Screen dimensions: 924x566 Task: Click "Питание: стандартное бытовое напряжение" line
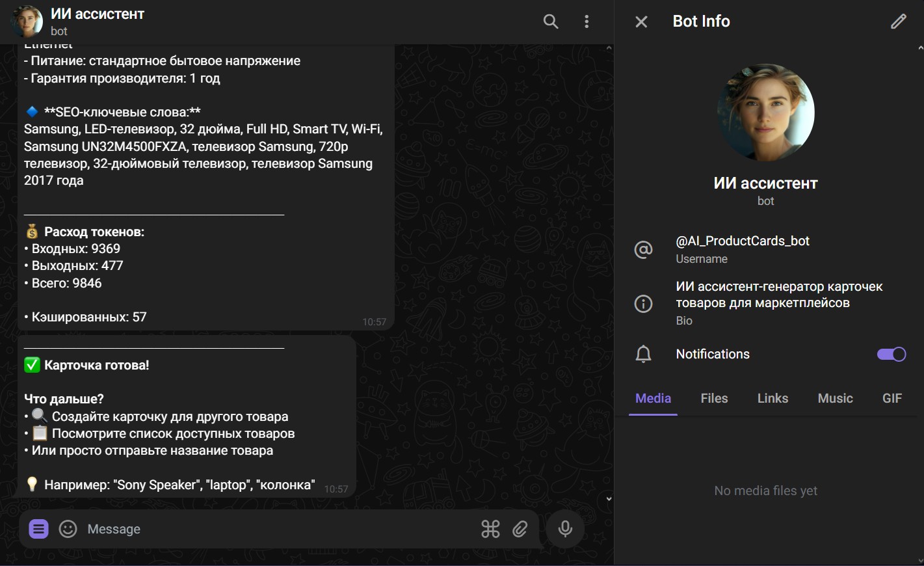(163, 61)
